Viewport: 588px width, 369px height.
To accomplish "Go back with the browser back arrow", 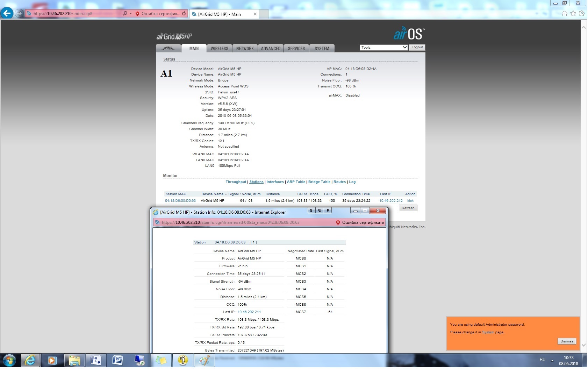I will point(7,13).
